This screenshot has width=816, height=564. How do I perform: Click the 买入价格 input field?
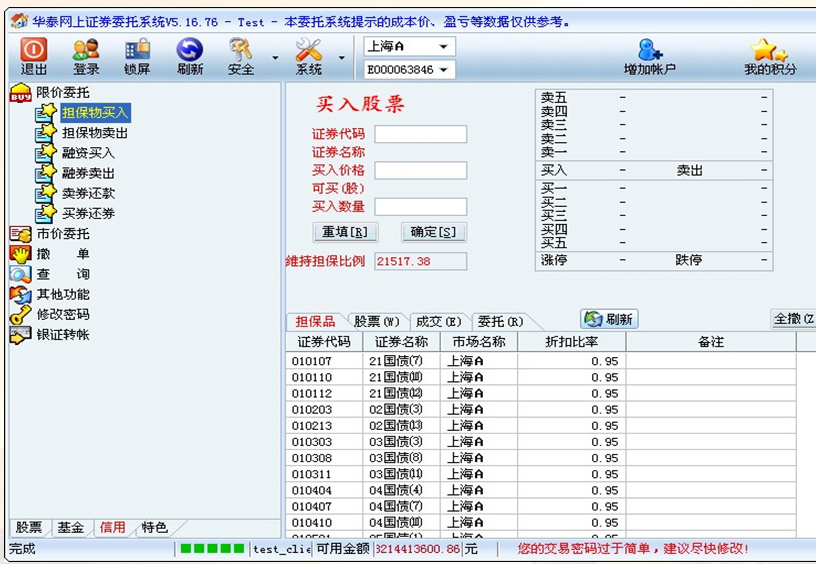[x=420, y=170]
